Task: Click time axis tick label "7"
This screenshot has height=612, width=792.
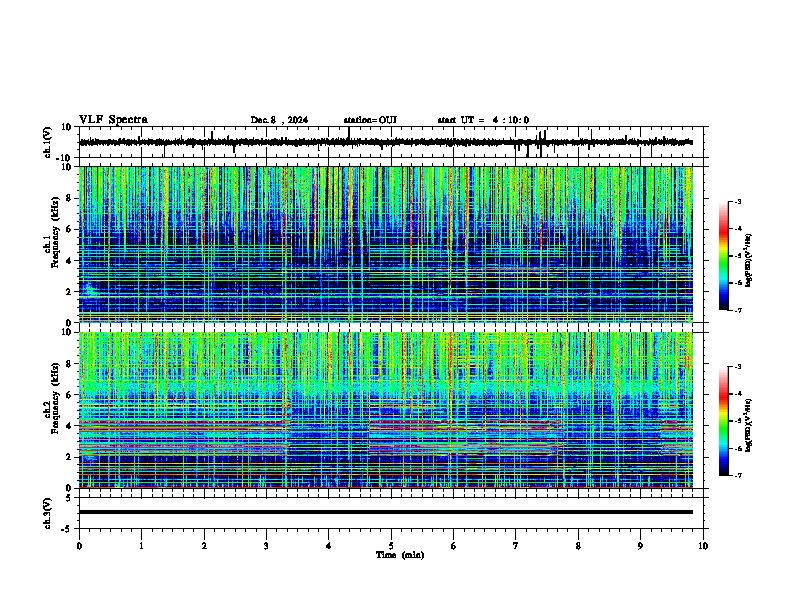Action: 516,546
